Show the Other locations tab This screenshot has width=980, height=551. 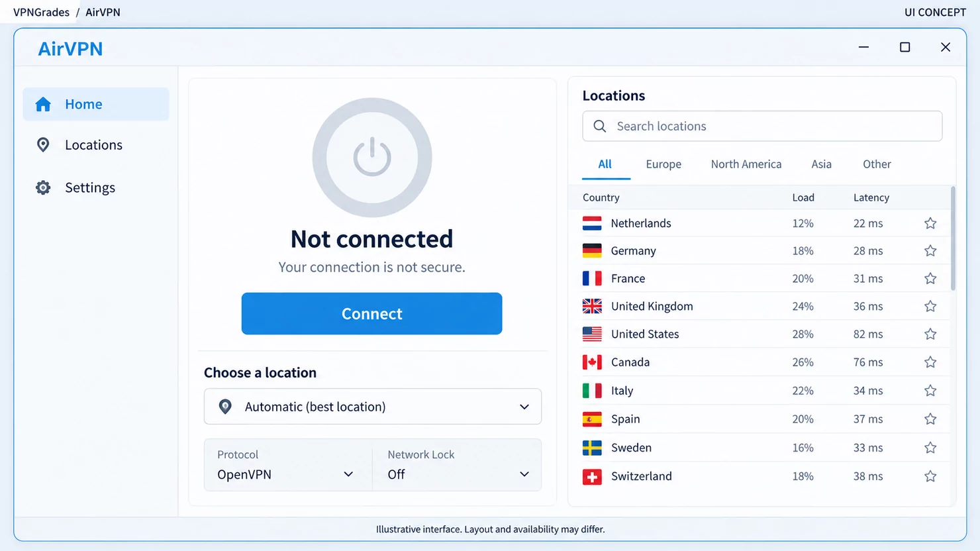point(877,164)
